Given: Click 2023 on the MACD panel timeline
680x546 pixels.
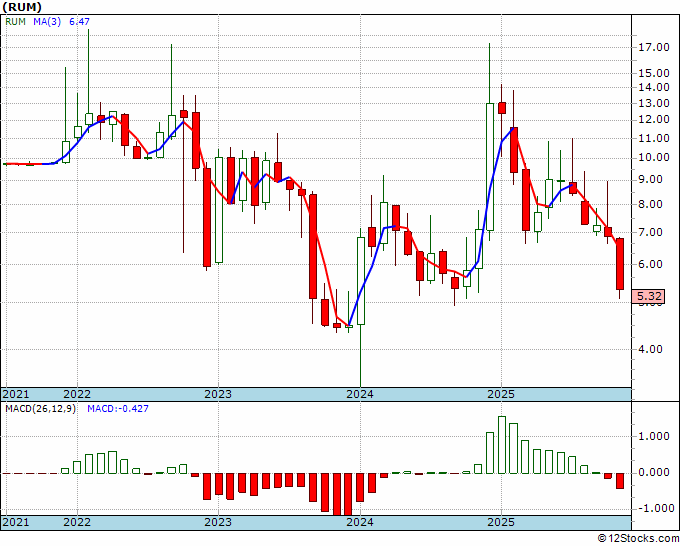Looking at the screenshot, I should (218, 522).
